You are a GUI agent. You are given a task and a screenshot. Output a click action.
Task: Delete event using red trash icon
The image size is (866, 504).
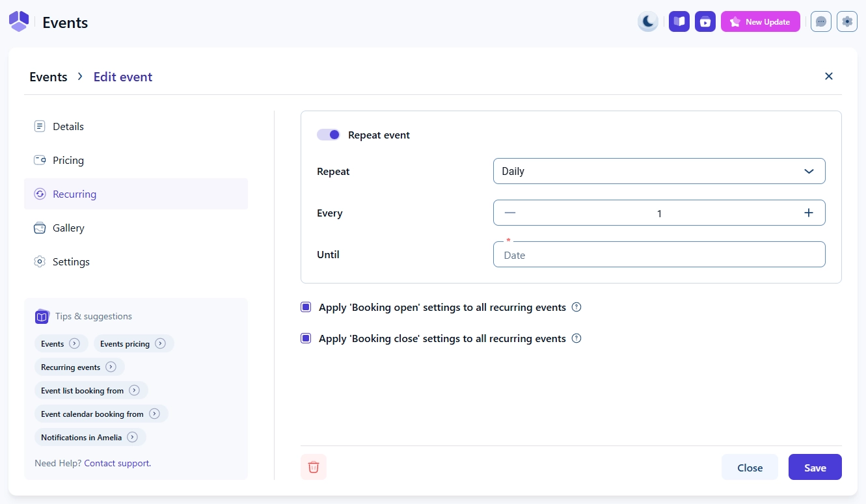point(314,467)
